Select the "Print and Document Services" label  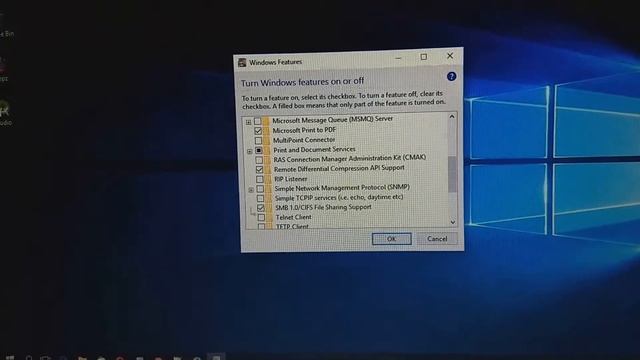(x=314, y=150)
